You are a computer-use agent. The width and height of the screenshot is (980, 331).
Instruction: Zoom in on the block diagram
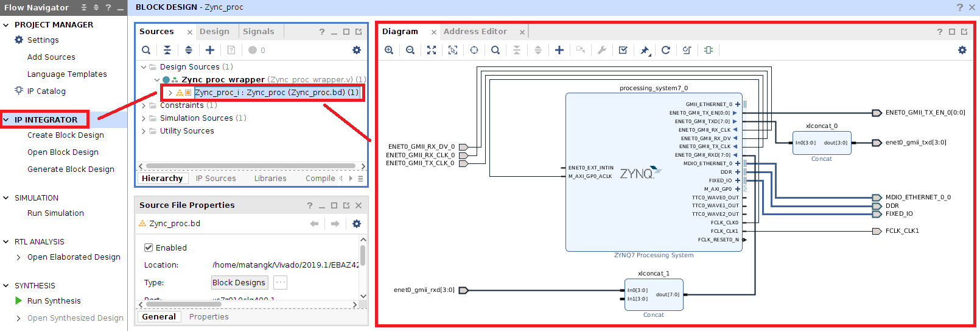pos(389,50)
